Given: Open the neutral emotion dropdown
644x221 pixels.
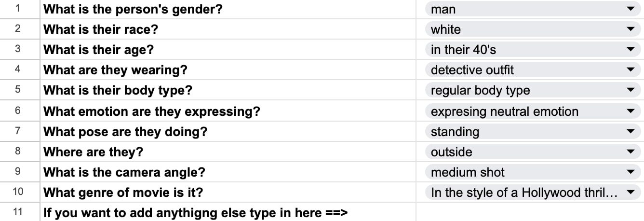Looking at the screenshot, I should click(630, 111).
